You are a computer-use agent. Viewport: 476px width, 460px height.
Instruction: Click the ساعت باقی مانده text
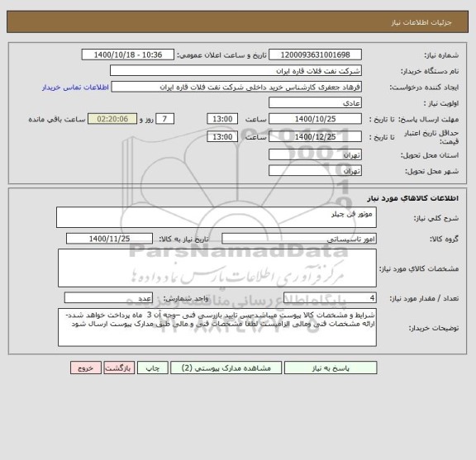point(57,120)
